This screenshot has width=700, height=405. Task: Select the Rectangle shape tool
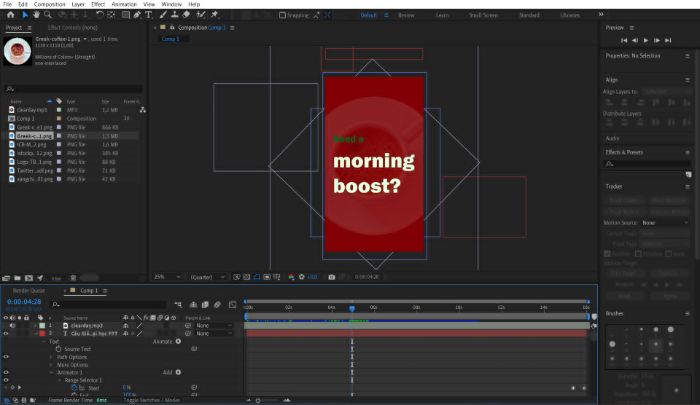[x=126, y=15]
